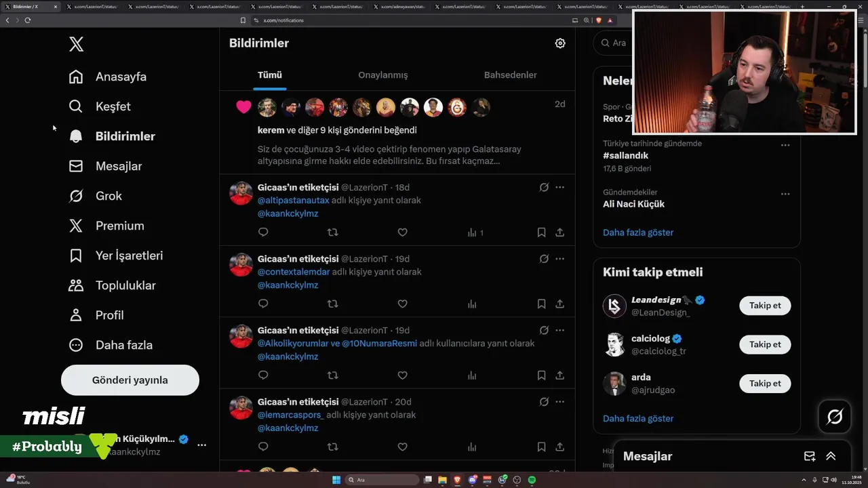Open more options on 18d post
This screenshot has width=868, height=488.
click(x=559, y=187)
